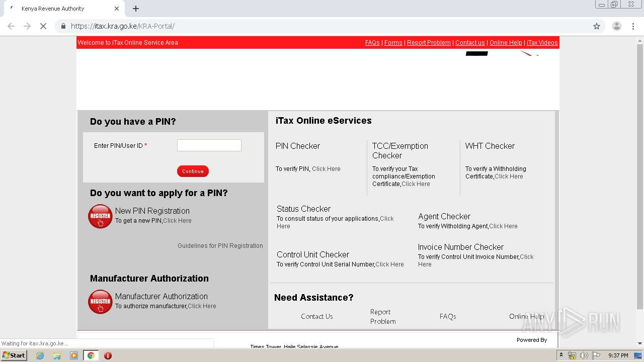Go back to previous page
Image resolution: width=644 pixels, height=362 pixels.
click(11, 26)
